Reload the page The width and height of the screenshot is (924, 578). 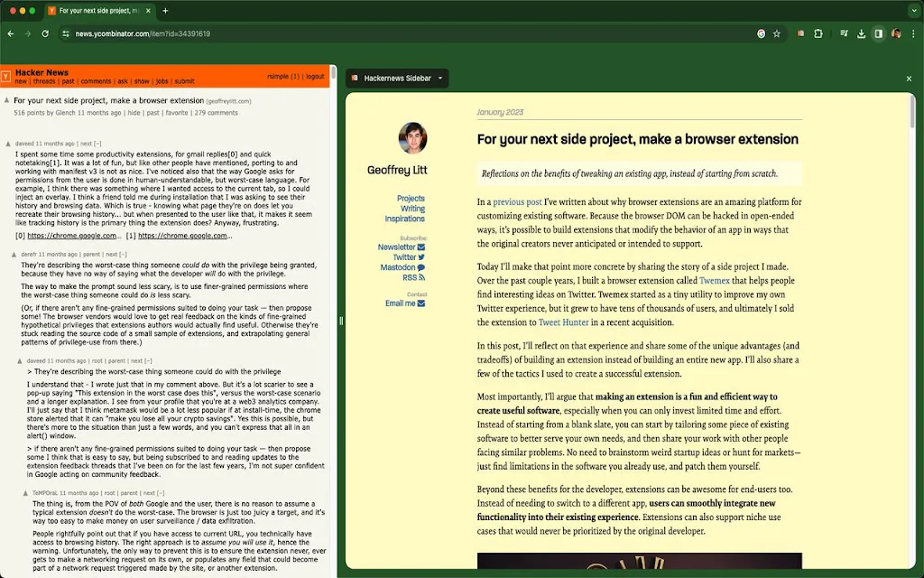[x=45, y=33]
